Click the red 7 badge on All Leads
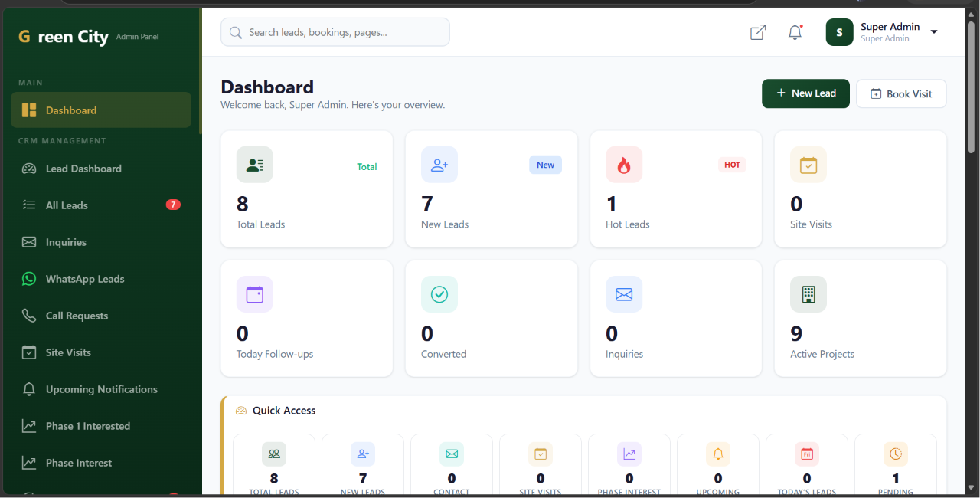Viewport: 980px width, 498px height. pos(173,205)
